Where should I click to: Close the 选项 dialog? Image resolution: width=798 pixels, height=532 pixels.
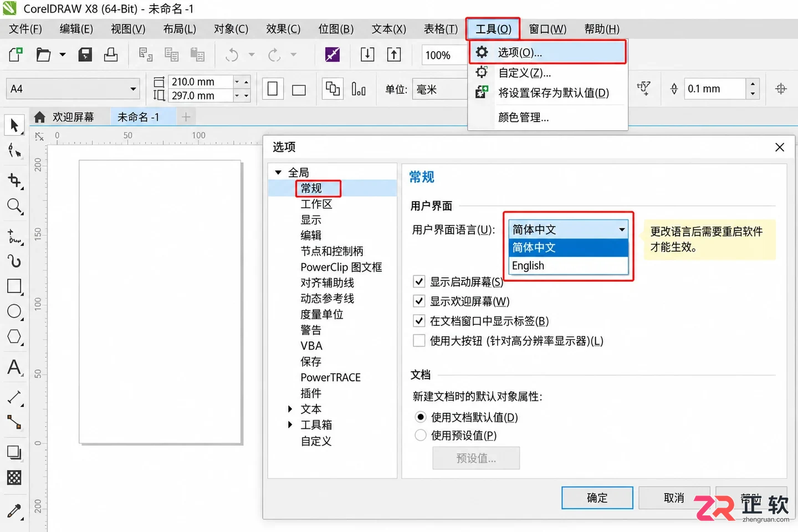point(780,147)
